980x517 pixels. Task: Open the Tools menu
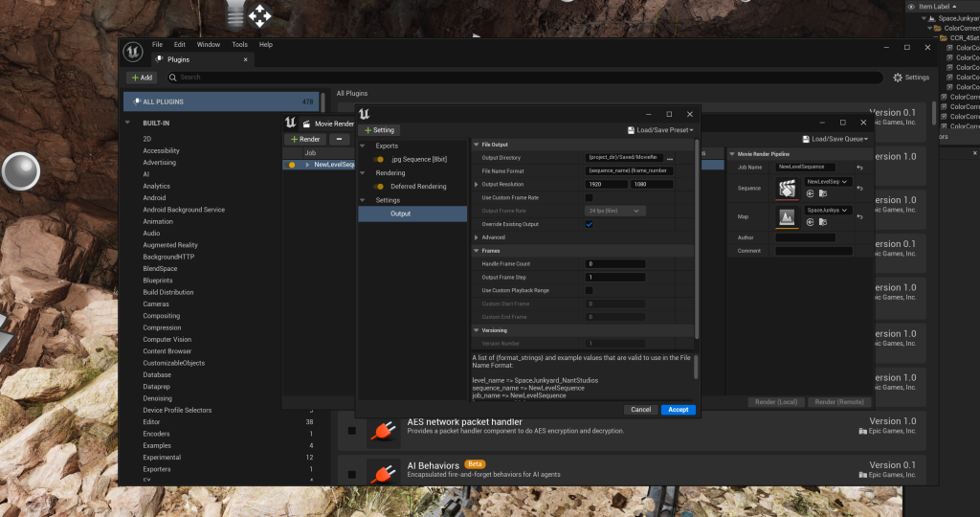(239, 44)
